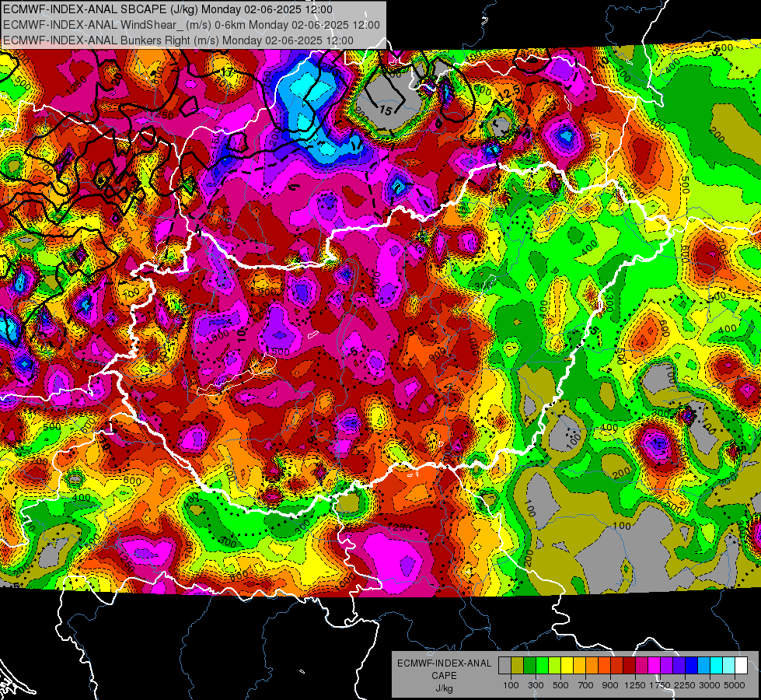Click the dark red swatch before 1250

click(x=629, y=666)
